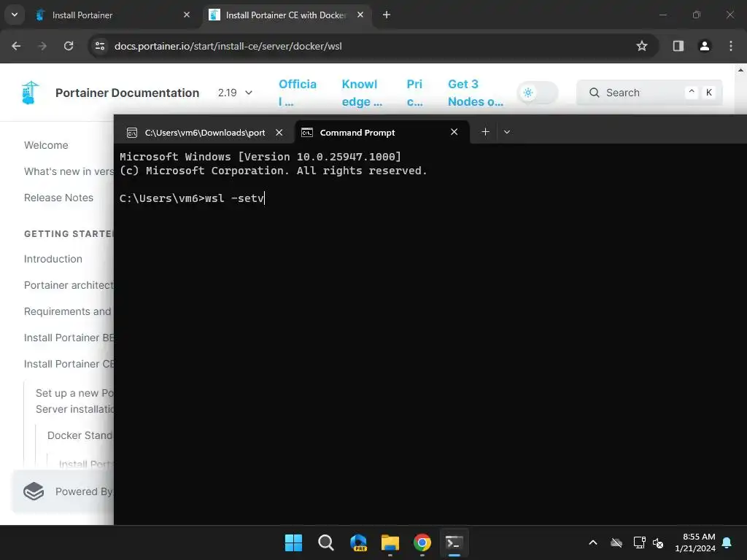Close the Command Prompt terminal tab
Image resolution: width=747 pixels, height=560 pixels.
[x=454, y=132]
